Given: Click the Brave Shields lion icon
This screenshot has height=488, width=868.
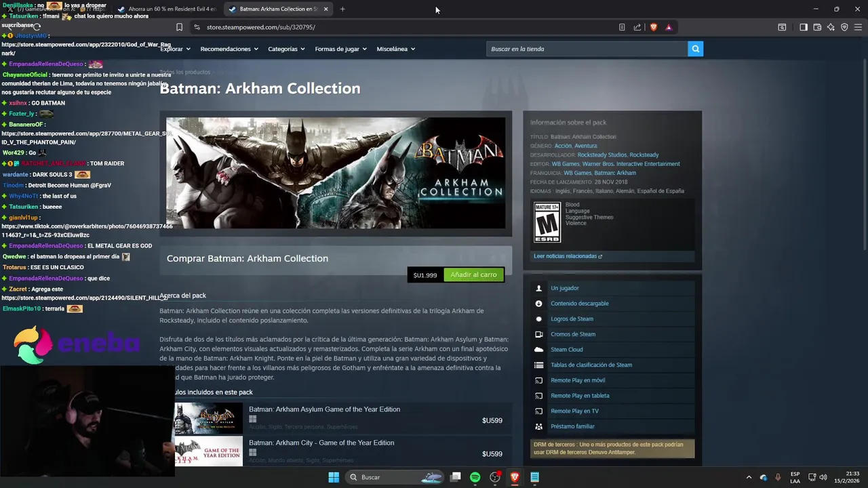Looking at the screenshot, I should [x=654, y=27].
